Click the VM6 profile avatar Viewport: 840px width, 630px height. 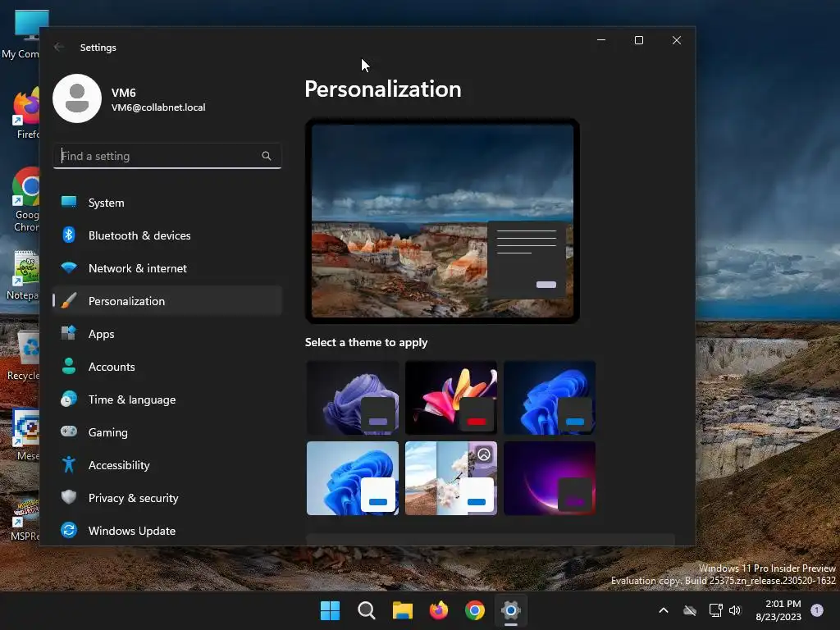[x=77, y=98]
